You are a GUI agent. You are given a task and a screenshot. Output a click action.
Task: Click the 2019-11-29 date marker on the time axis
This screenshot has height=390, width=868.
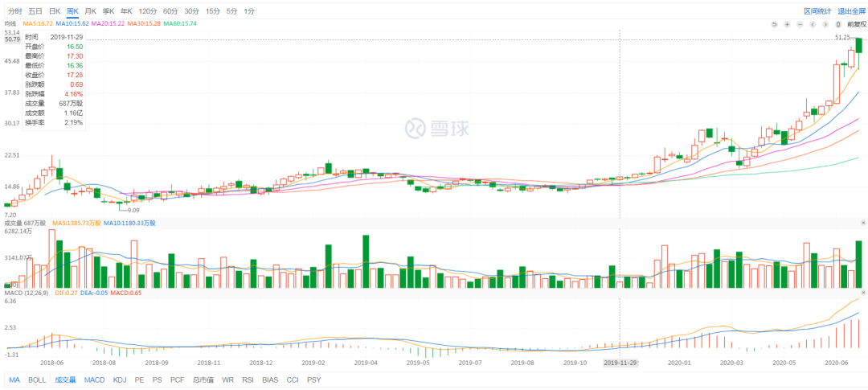click(x=620, y=363)
